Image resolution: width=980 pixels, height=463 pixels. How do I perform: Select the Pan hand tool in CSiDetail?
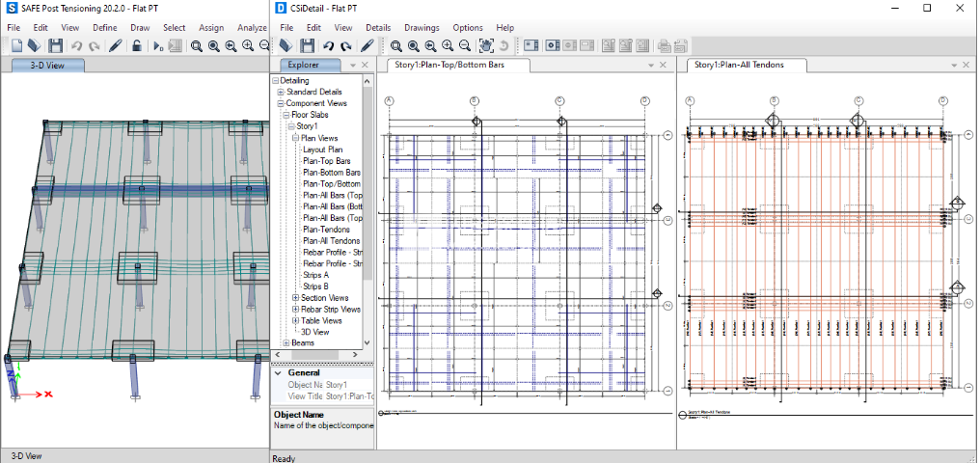pos(485,45)
